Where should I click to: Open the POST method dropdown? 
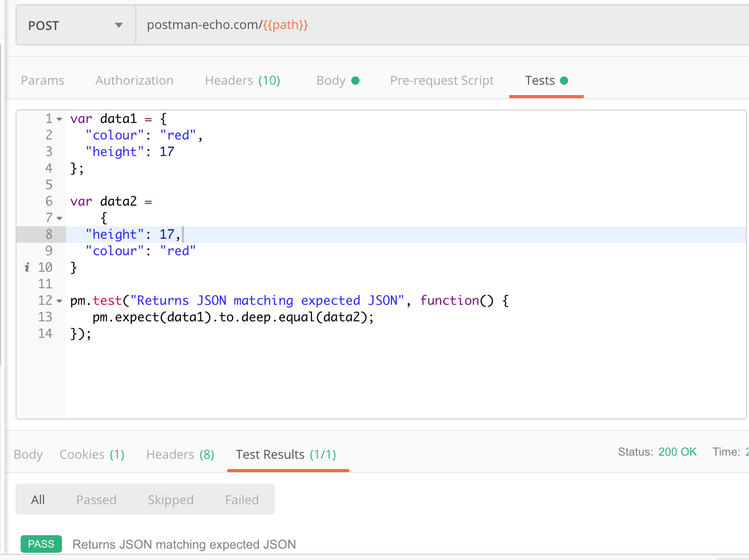pos(76,25)
